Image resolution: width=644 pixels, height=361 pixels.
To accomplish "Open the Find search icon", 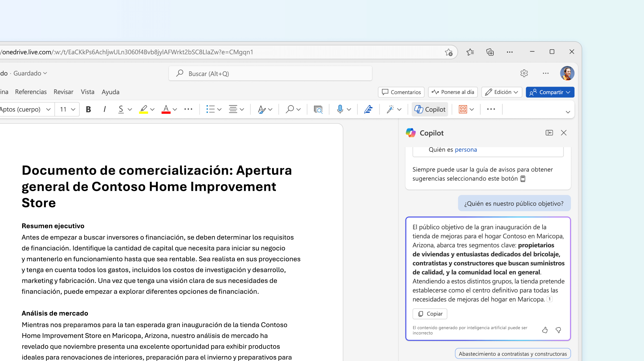I will tap(290, 109).
